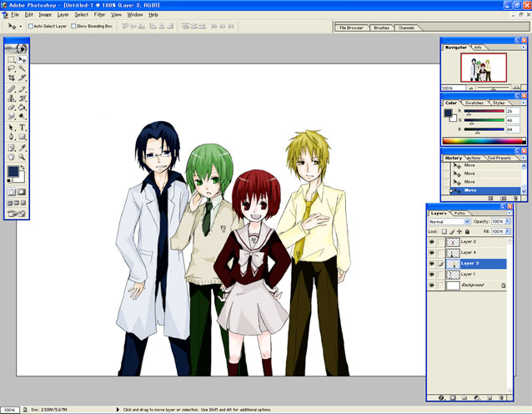Screen dimensions: 532x414
Task: Switch to Quick Mask mode
Action: coord(22,192)
